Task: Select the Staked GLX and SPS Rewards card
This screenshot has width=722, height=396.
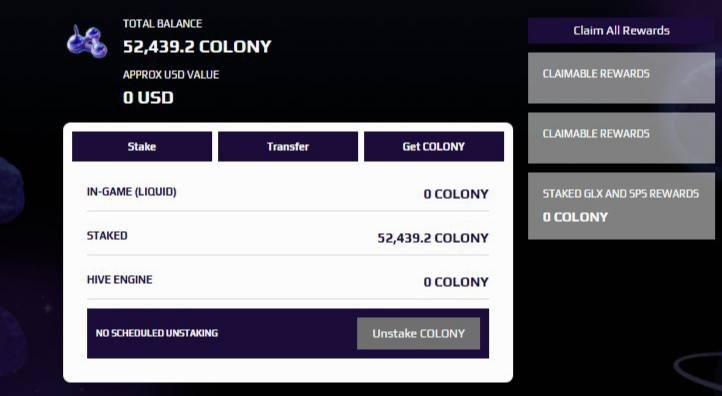Action: point(621,206)
